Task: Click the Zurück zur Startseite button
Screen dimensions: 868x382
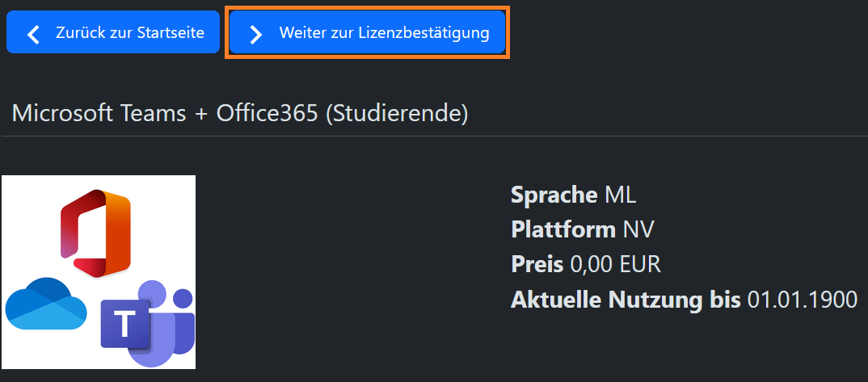Action: pos(113,33)
